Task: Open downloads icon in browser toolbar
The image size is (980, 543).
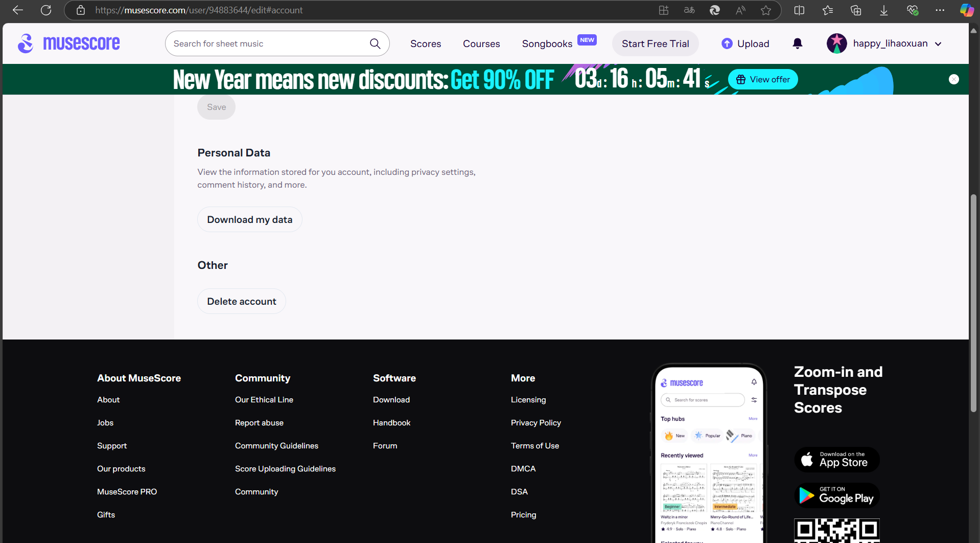Action: click(884, 10)
